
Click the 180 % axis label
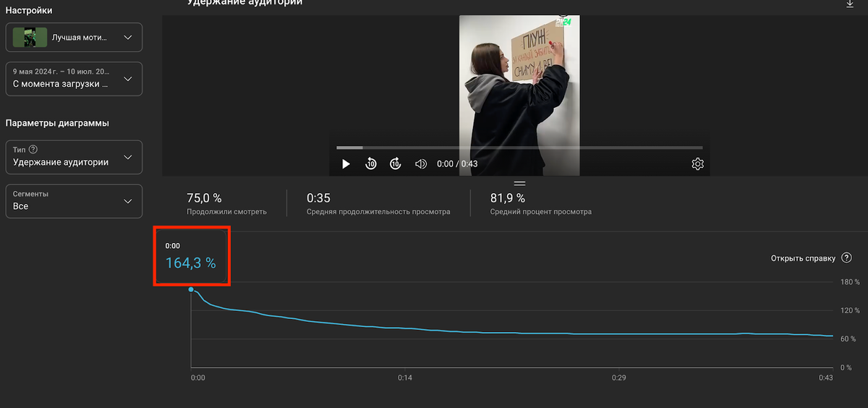coord(850,281)
